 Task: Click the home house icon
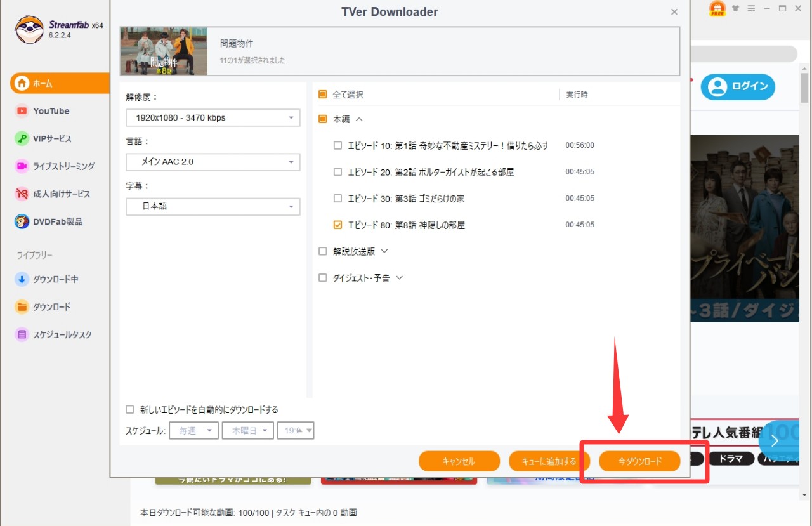tap(22, 83)
